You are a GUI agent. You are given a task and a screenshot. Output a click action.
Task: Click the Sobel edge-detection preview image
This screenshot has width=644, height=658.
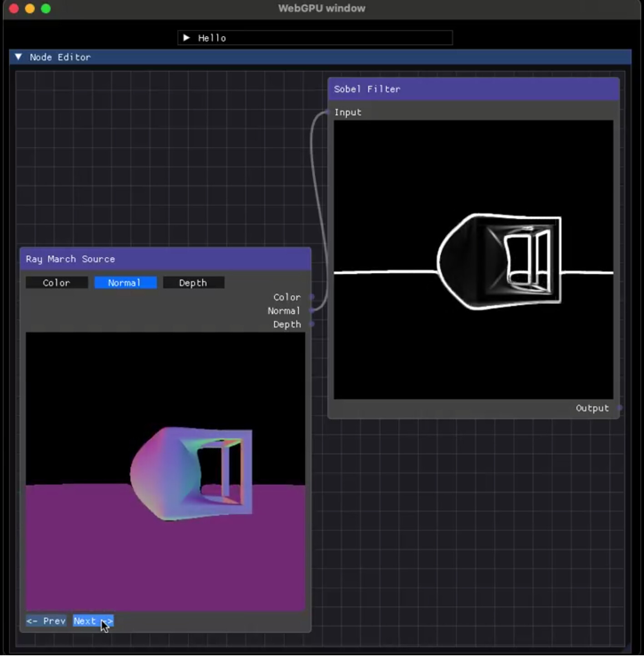[473, 259]
